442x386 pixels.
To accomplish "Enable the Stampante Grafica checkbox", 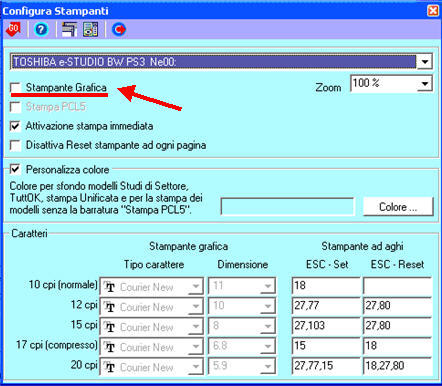I will [x=15, y=88].
